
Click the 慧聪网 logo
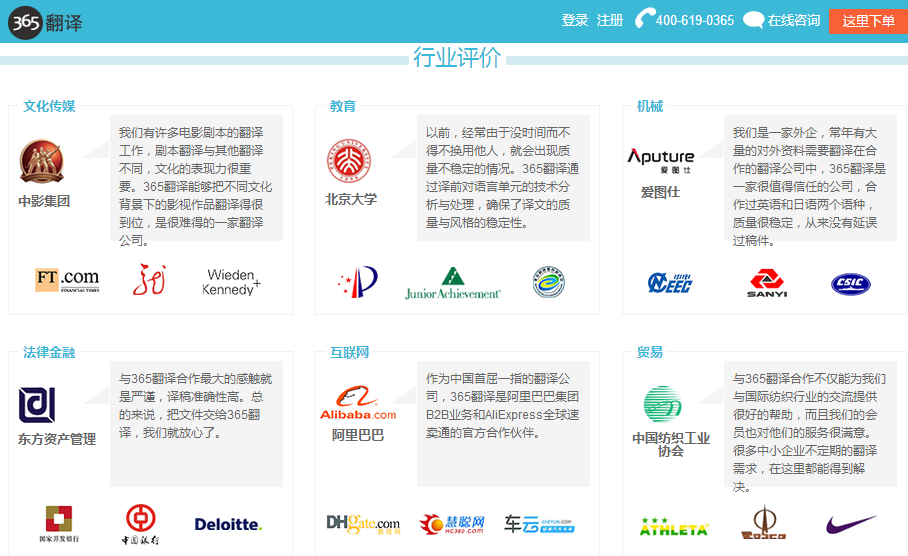[452, 524]
